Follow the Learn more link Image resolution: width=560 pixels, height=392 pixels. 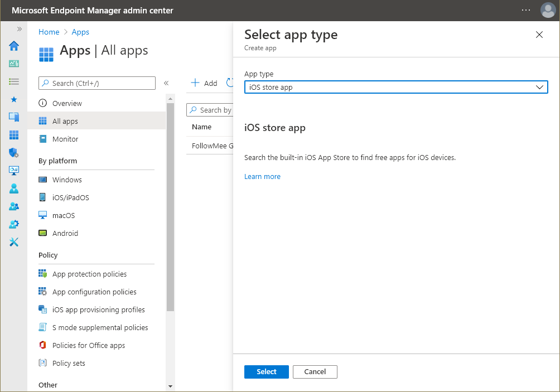(x=262, y=176)
